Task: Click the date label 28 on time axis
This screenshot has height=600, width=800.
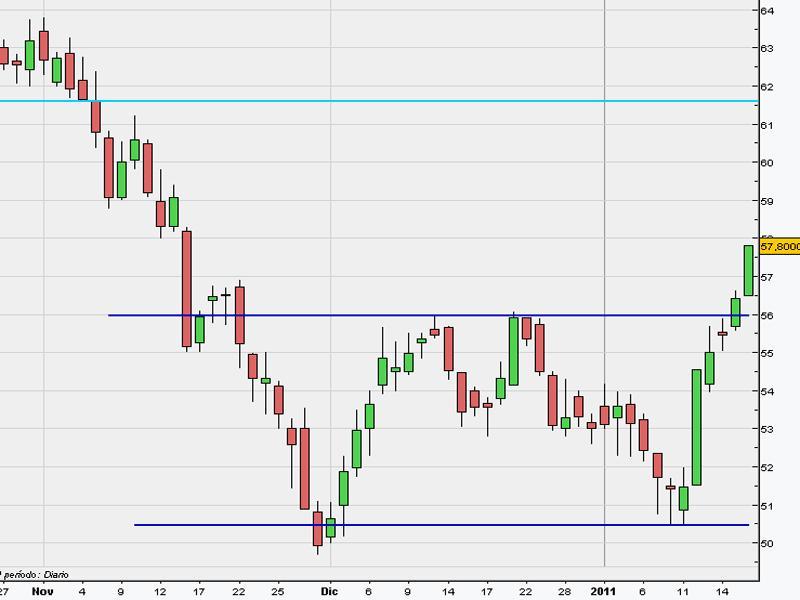Action: [x=564, y=592]
